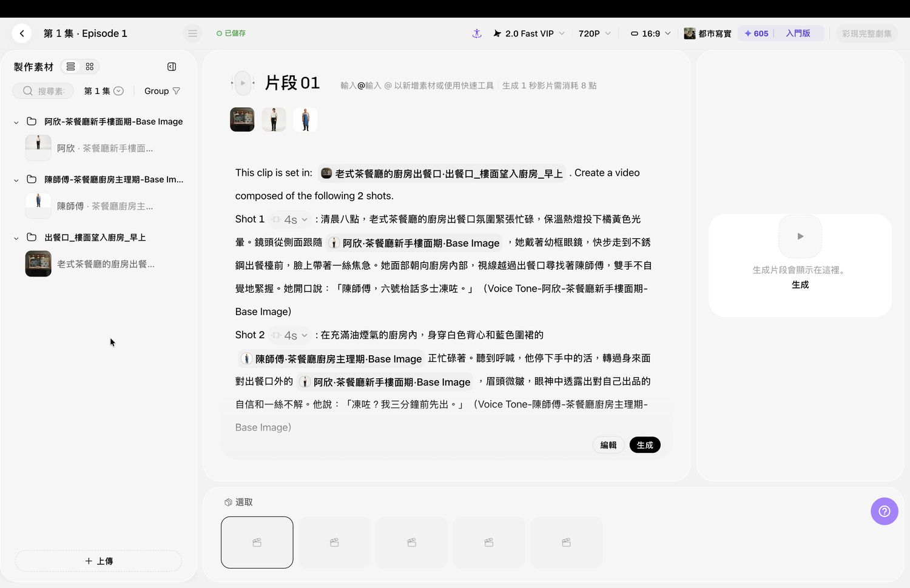Switch the materials panel to list view
This screenshot has height=588, width=910.
click(71, 67)
